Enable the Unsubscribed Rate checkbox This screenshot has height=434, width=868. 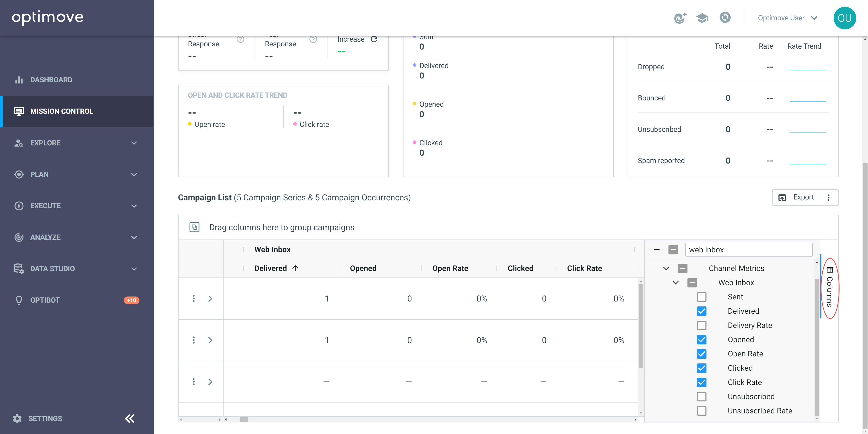pos(702,411)
